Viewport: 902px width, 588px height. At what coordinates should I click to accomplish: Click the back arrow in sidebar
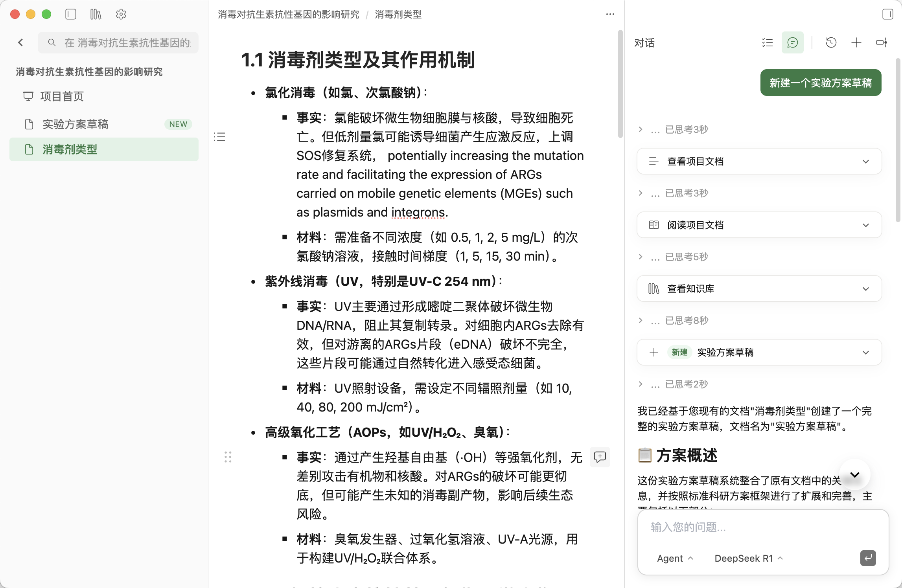point(21,42)
